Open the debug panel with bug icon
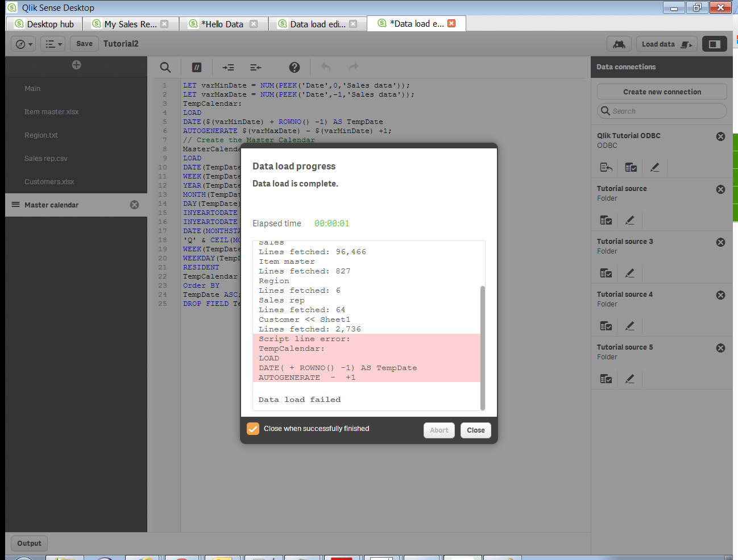This screenshot has width=738, height=560. point(619,44)
